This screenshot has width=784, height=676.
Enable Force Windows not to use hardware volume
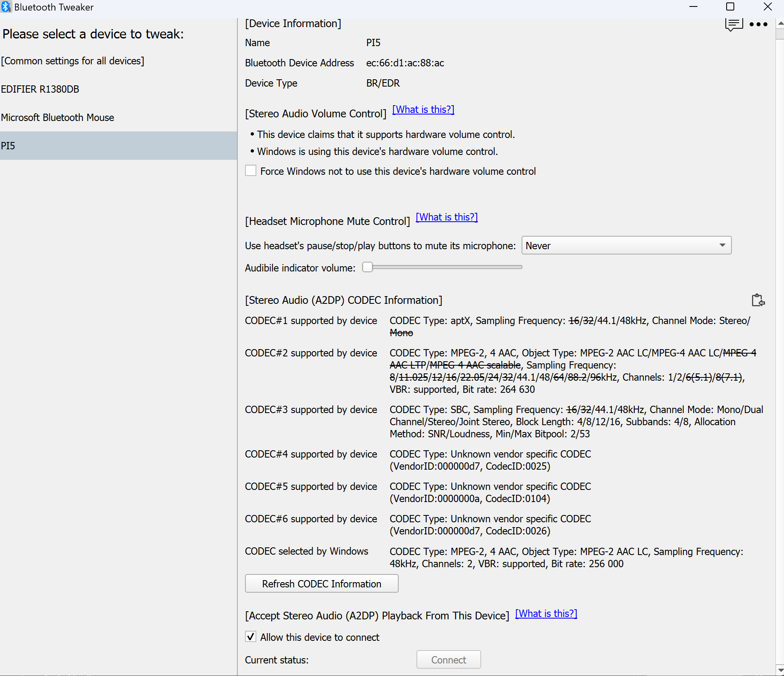pyautogui.click(x=251, y=171)
